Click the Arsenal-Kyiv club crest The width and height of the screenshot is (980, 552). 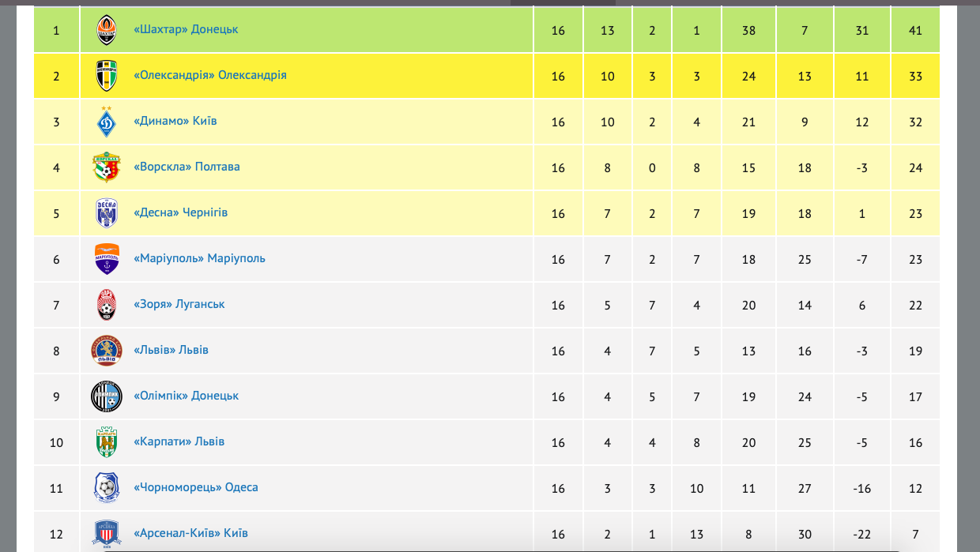tap(107, 532)
